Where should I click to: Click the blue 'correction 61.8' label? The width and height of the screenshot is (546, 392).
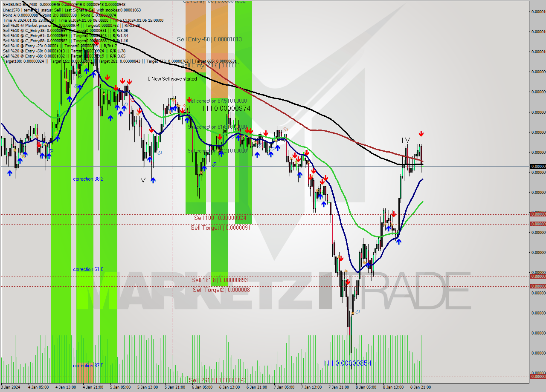pyautogui.click(x=88, y=269)
